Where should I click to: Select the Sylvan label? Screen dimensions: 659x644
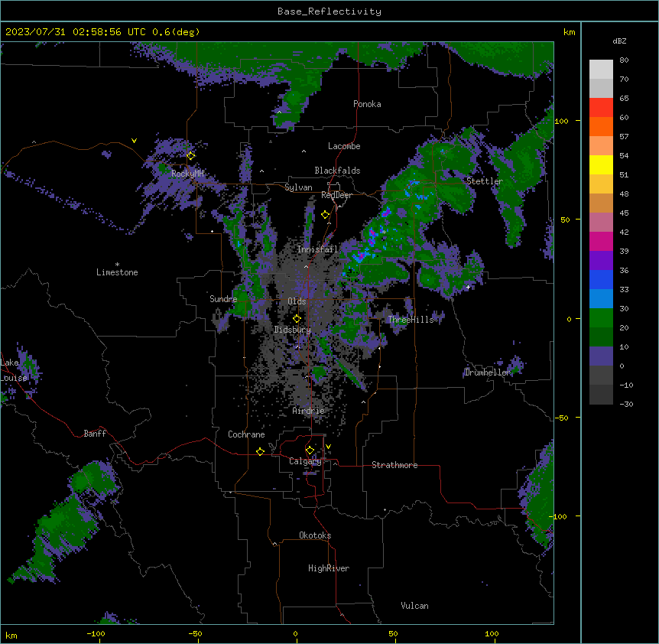(x=298, y=187)
